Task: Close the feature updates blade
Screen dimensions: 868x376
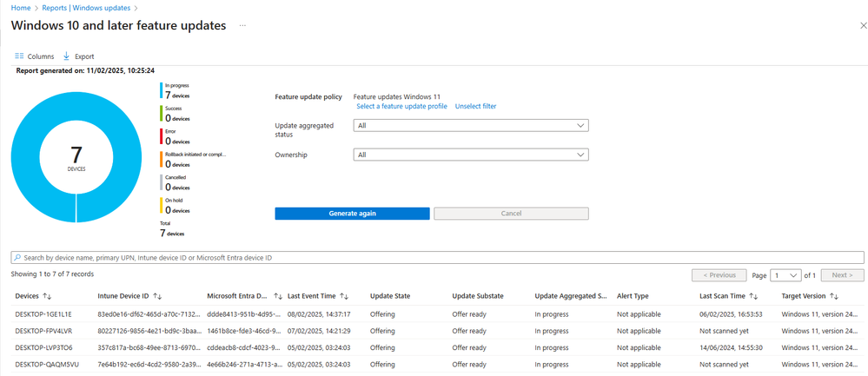Action: click(x=863, y=25)
